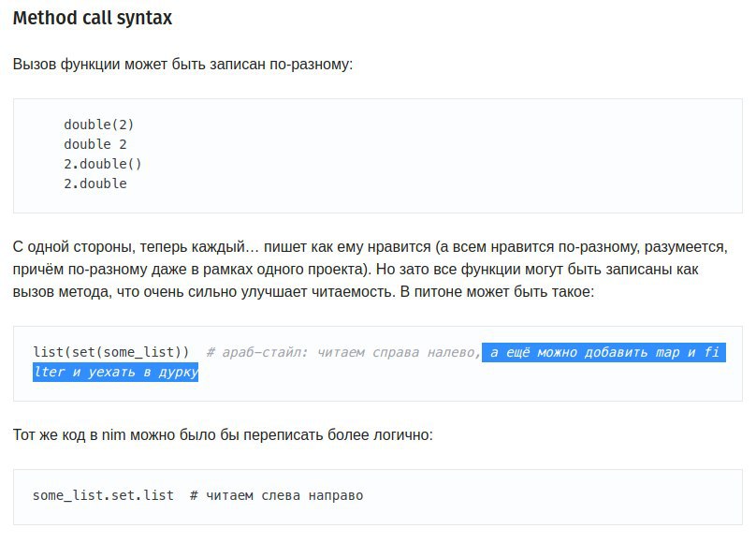Click the 'Method call syntax' heading
The width and height of the screenshot is (756, 543).
pyautogui.click(x=92, y=19)
